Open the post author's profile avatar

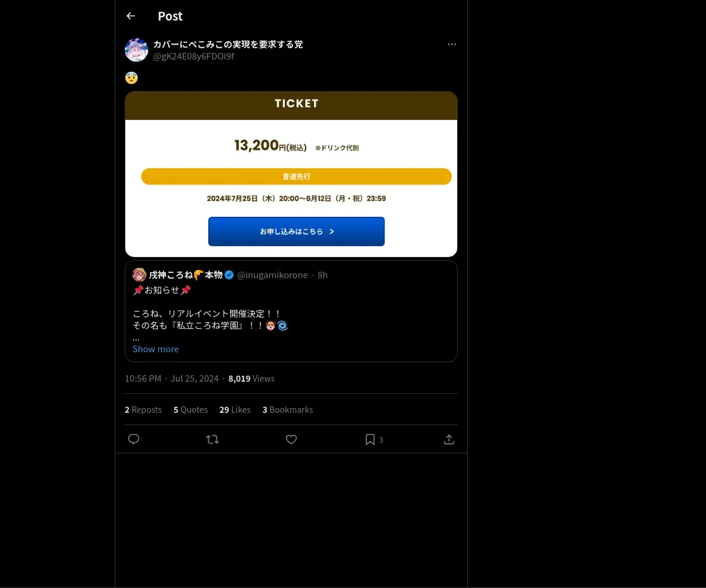(x=136, y=50)
